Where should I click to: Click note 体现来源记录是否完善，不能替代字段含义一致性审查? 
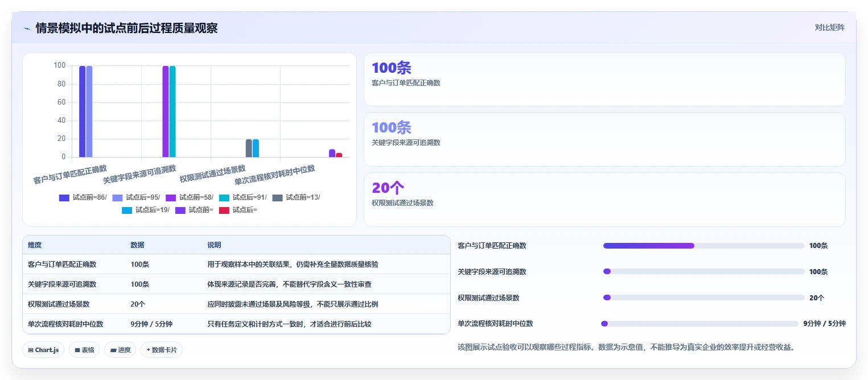point(289,284)
